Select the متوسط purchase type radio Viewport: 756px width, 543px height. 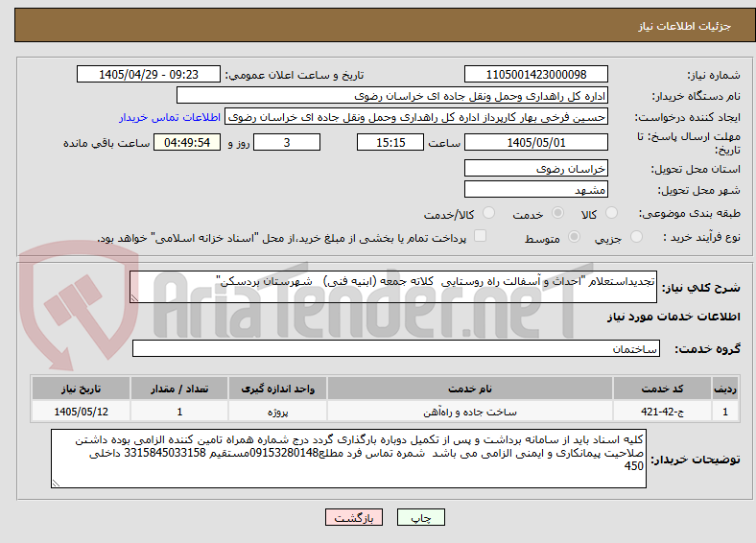[x=575, y=236]
